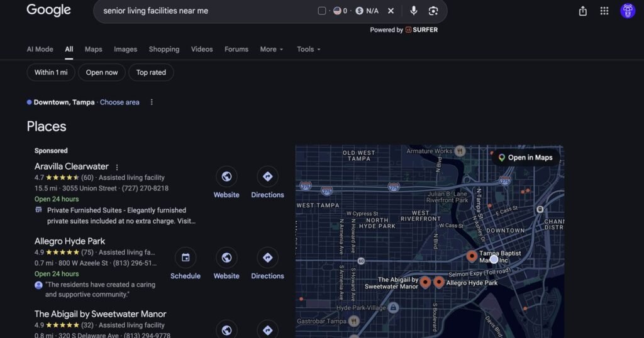Screen dimensions: 644x338
Task: Click the Google logo
Action: 48,10
